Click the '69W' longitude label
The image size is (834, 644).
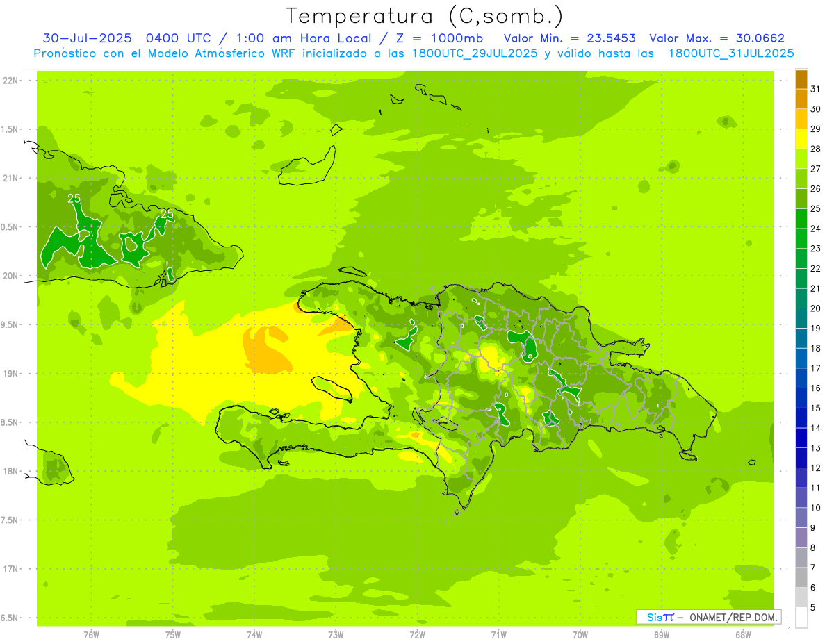point(662,634)
